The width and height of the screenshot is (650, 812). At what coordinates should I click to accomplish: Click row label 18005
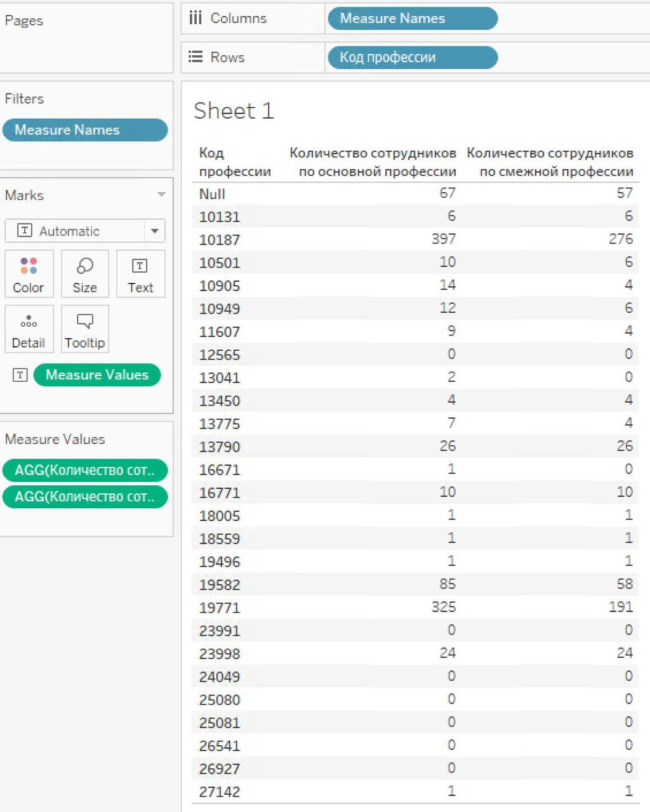coord(220,516)
